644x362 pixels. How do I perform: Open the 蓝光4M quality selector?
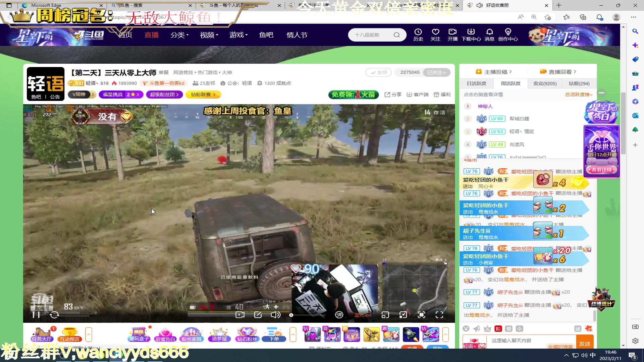363,315
